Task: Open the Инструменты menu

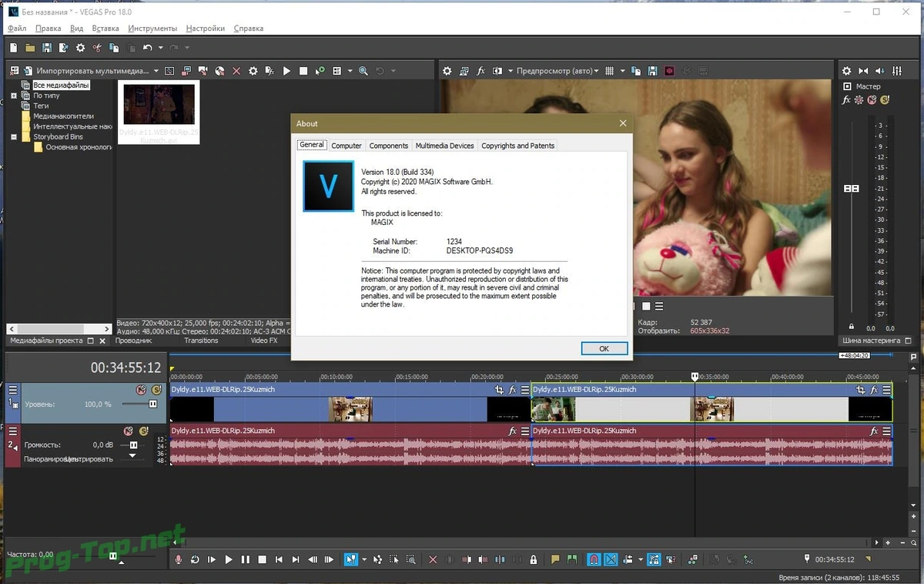Action: pos(152,29)
